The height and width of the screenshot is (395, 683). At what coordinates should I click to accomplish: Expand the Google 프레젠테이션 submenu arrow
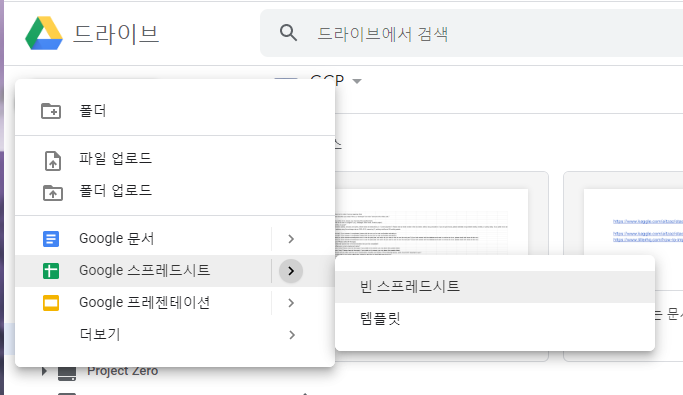click(x=291, y=303)
